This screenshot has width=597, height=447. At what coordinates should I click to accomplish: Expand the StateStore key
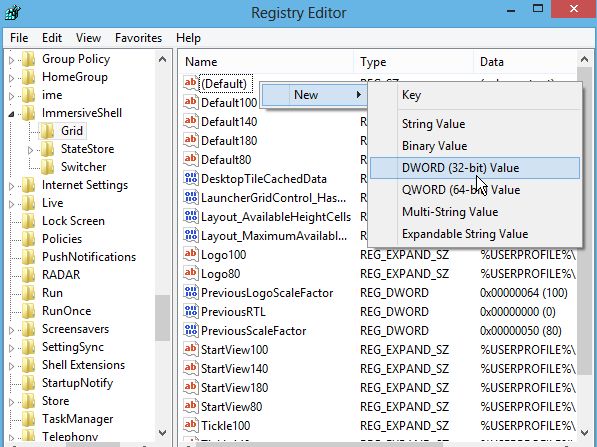coord(30,150)
